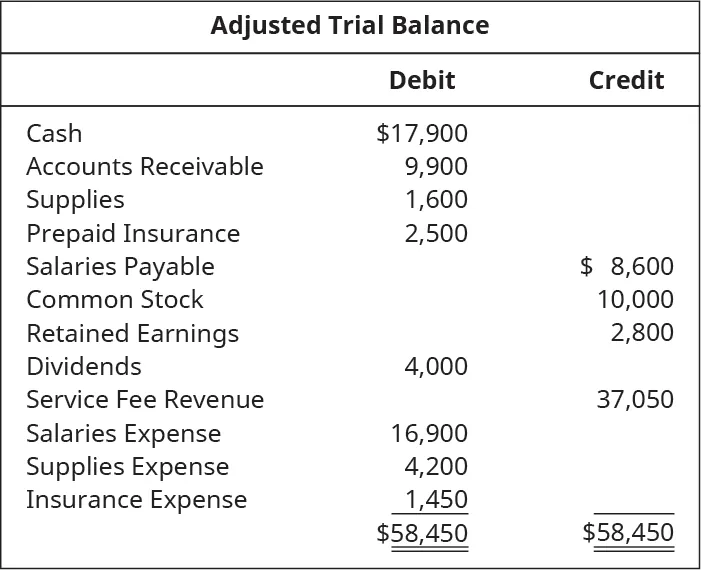This screenshot has width=701, height=570.
Task: Select the $8,600 Salaries Payable credit
Action: (x=627, y=266)
